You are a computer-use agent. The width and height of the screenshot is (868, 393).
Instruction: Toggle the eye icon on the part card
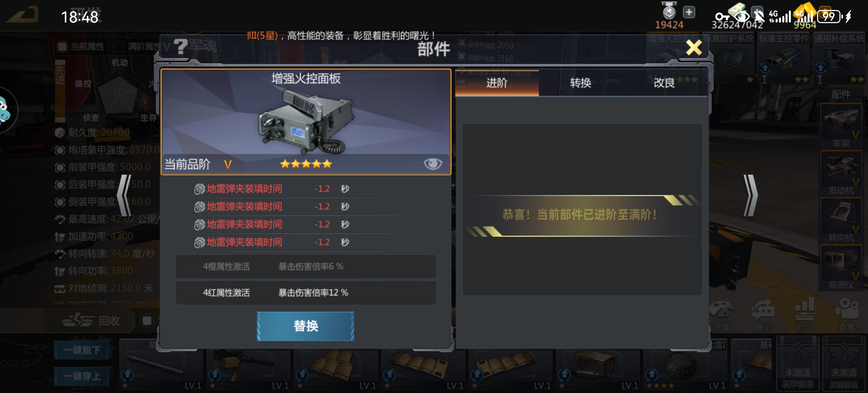point(433,164)
